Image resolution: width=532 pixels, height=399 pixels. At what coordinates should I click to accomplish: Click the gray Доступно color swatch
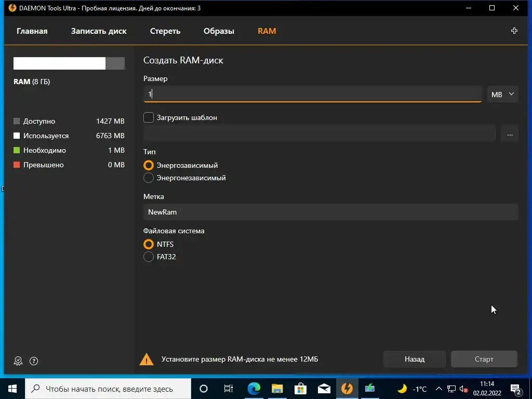[16, 121]
